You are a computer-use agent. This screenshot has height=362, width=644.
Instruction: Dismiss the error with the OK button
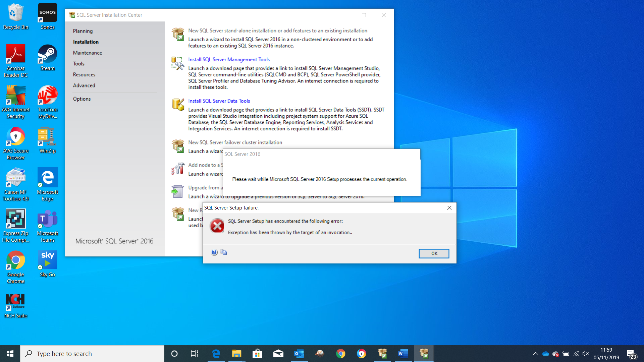tap(434, 253)
